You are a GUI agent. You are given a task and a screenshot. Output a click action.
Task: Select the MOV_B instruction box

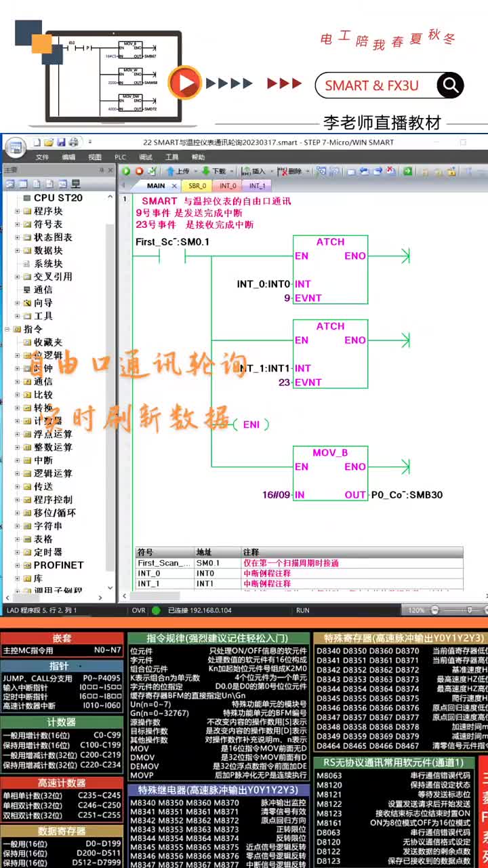pyautogui.click(x=330, y=474)
